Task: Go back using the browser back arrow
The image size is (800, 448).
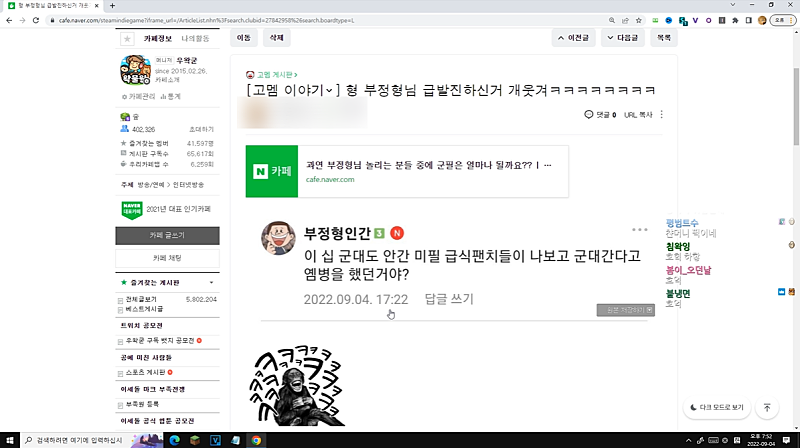Action: pyautogui.click(x=9, y=20)
